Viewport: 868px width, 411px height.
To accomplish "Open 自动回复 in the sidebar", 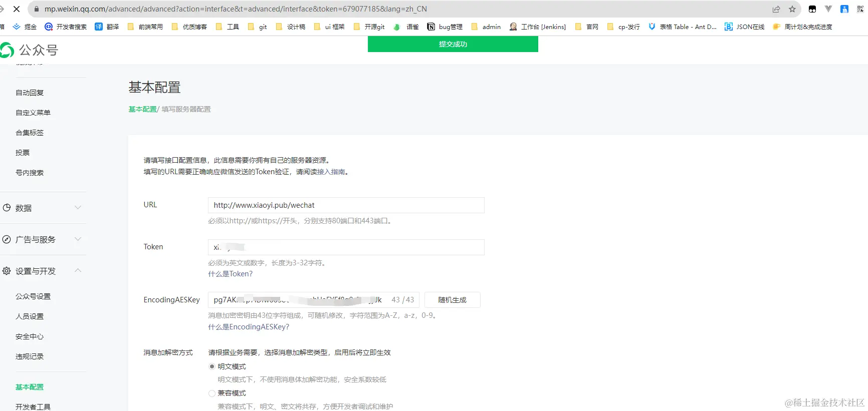I will (30, 93).
